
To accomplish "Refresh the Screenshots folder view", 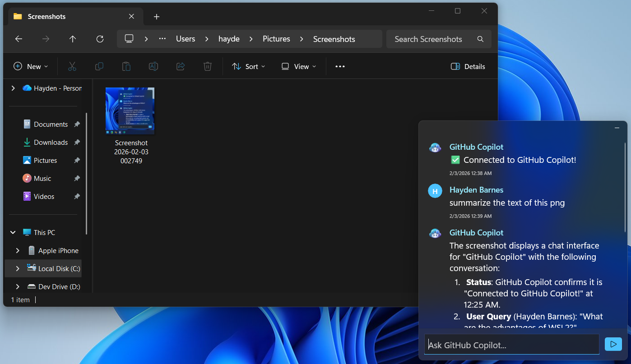I will [x=100, y=39].
